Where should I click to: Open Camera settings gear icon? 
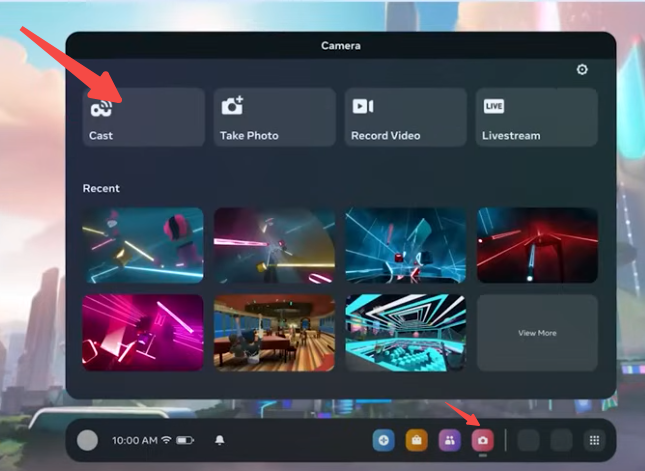(x=582, y=70)
